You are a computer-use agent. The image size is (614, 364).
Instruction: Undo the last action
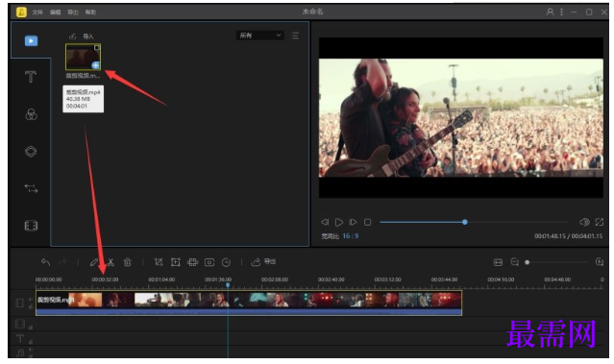point(46,262)
